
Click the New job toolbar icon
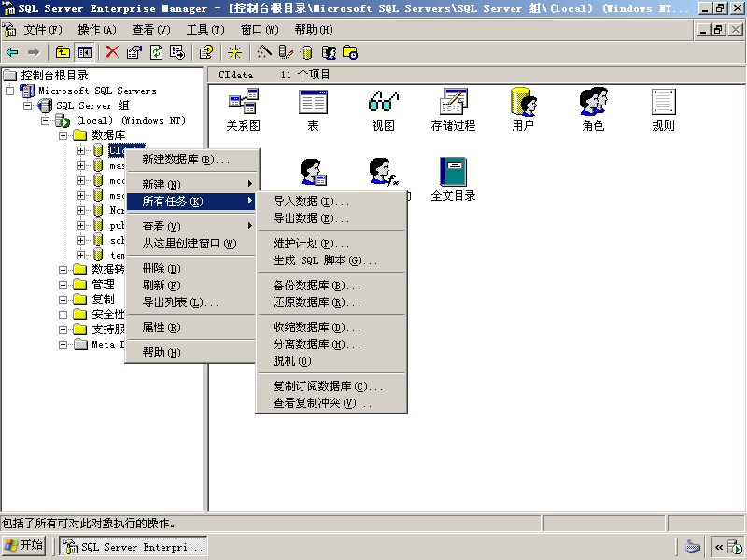(x=350, y=52)
